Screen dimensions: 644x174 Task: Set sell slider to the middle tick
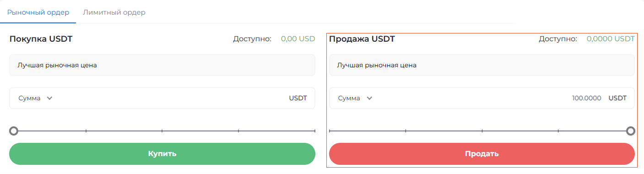(482, 131)
